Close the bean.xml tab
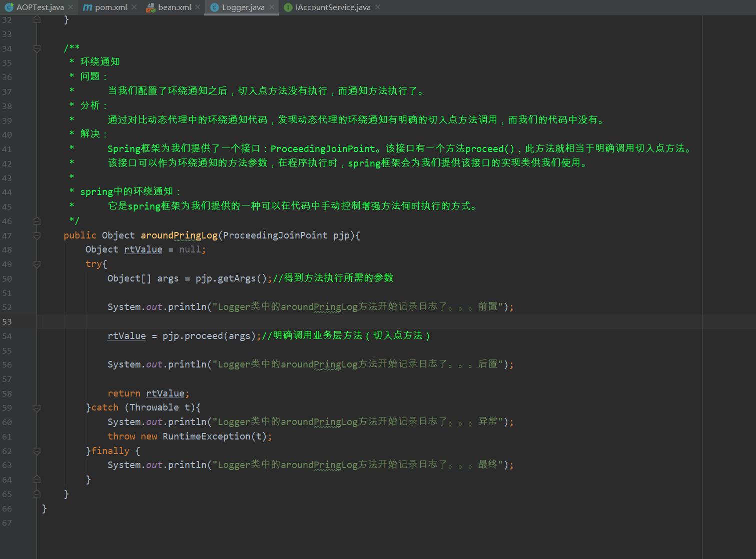 (x=198, y=7)
